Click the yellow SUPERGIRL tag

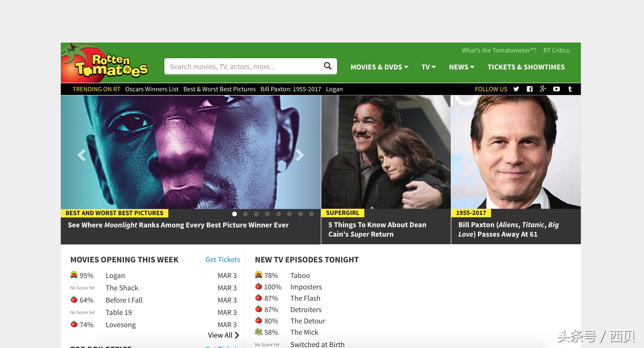coord(343,213)
